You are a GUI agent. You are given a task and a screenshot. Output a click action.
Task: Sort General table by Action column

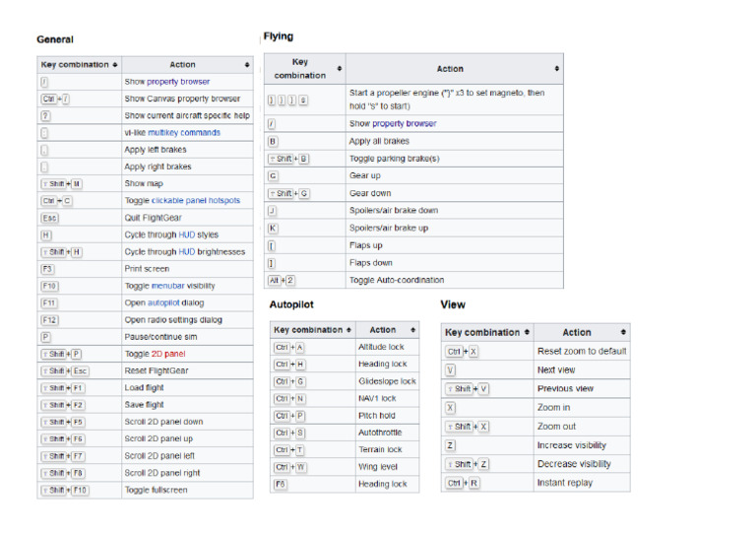point(247,65)
